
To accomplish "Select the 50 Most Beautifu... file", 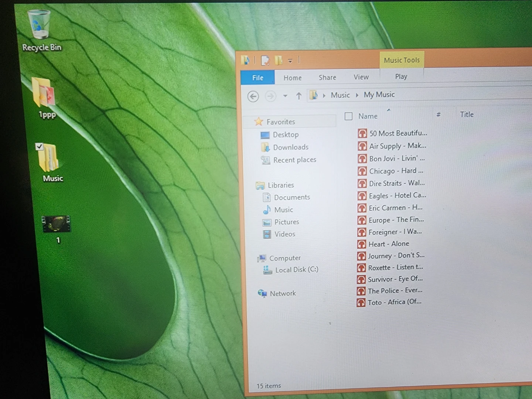I will click(x=392, y=133).
